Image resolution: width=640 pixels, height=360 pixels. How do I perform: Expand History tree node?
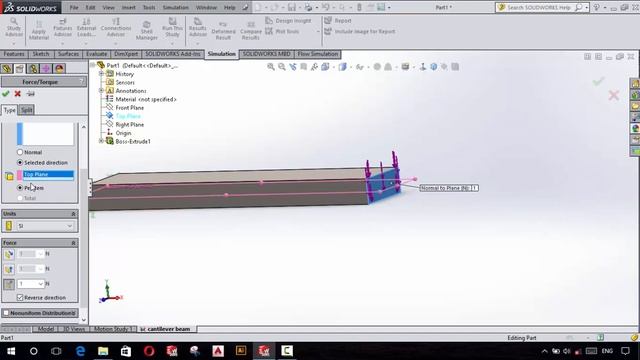coord(101,74)
